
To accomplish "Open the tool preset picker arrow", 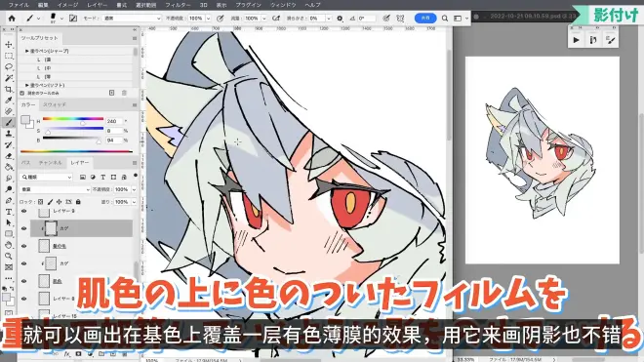I will [38, 19].
